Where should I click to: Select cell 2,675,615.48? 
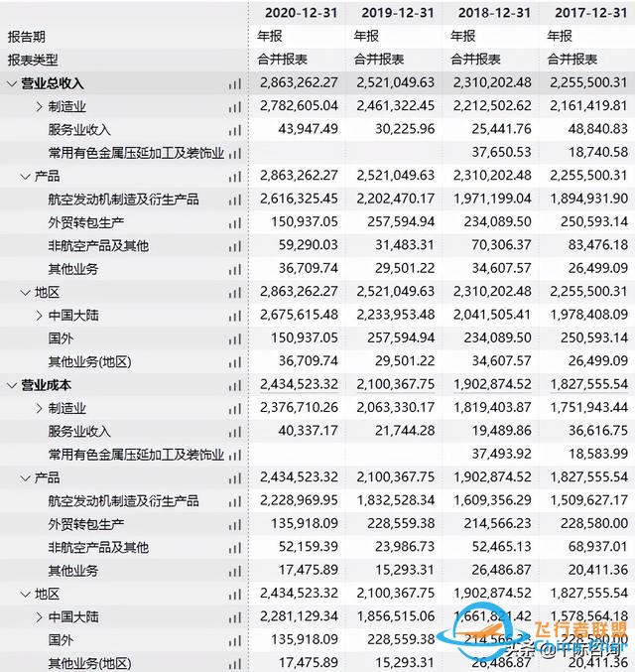pos(299,315)
